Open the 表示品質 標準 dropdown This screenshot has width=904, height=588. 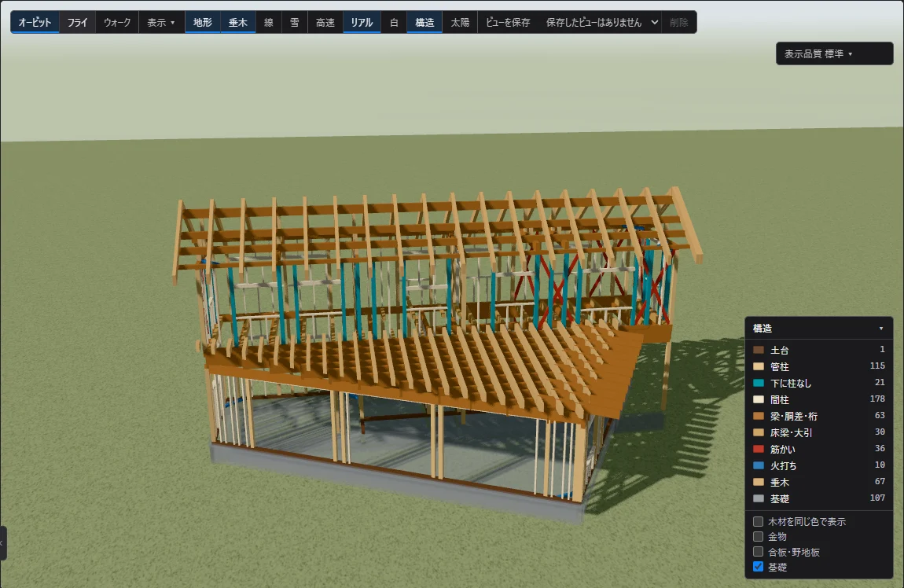[834, 53]
